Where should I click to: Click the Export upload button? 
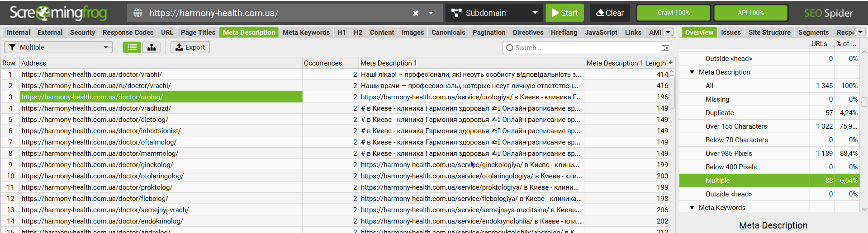(x=190, y=47)
